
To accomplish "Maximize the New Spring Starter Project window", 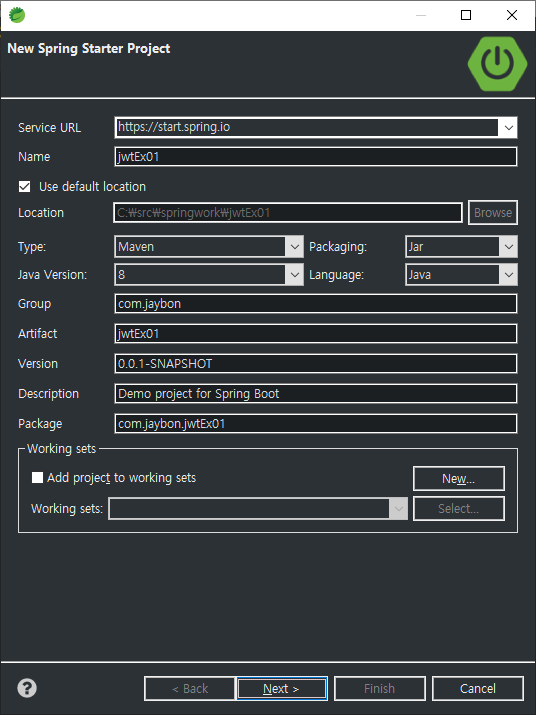I will tap(466, 15).
